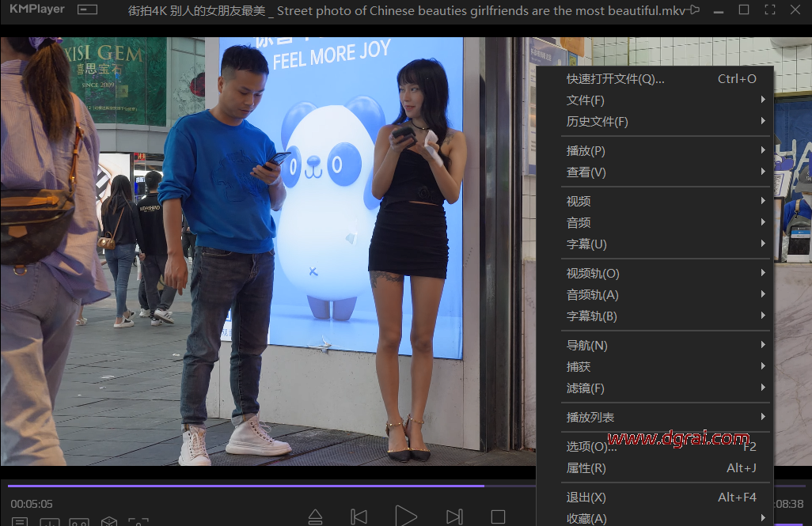The image size is (812, 526).
Task: Click the screen capture frame icon
Action: 138,522
